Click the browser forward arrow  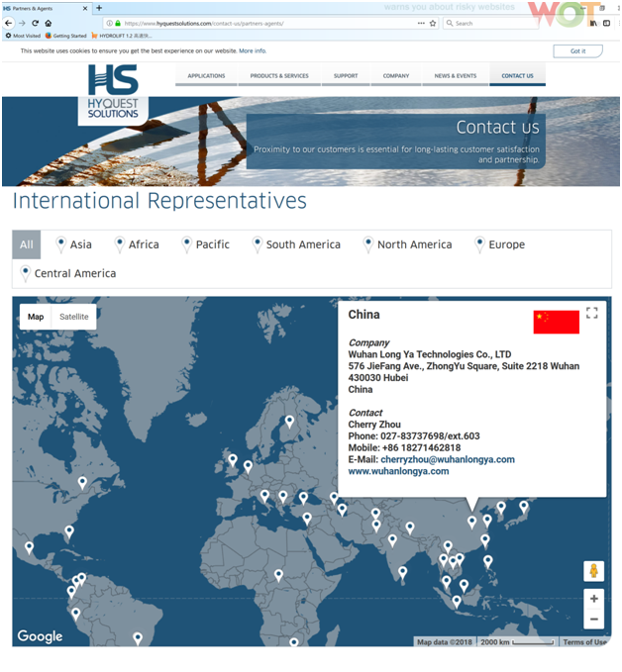click(22, 23)
